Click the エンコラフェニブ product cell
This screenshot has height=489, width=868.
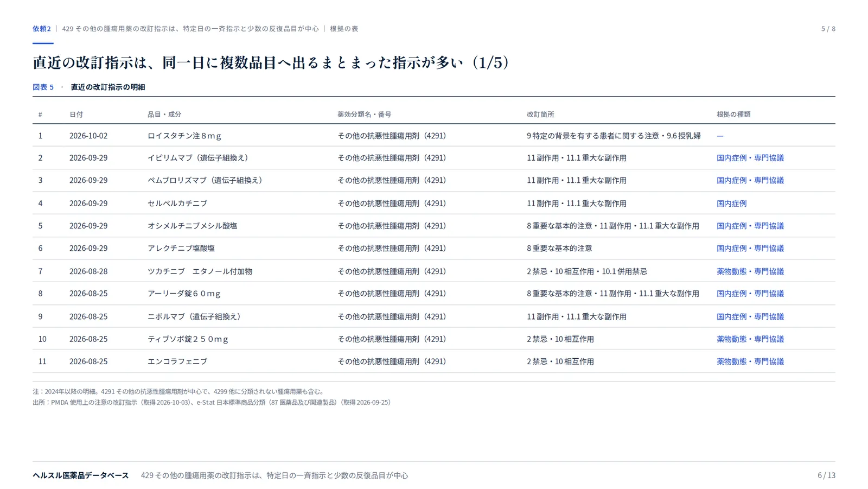click(x=177, y=361)
